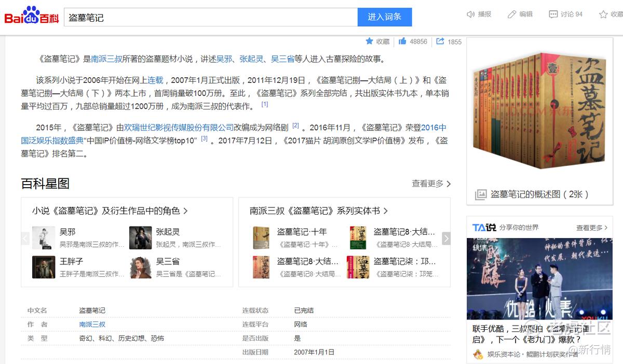Image resolution: width=623 pixels, height=364 pixels.
Task: Expand 小说《盗墓笔记》及衍生作品中的角色 list
Action: point(110,211)
